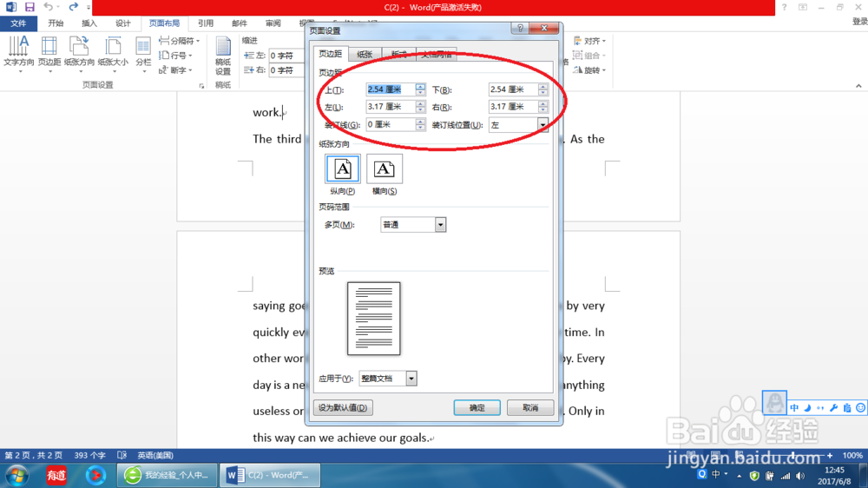The height and width of the screenshot is (488, 868).
Task: Select the Margins (页边距) tab in dialog
Action: (331, 54)
